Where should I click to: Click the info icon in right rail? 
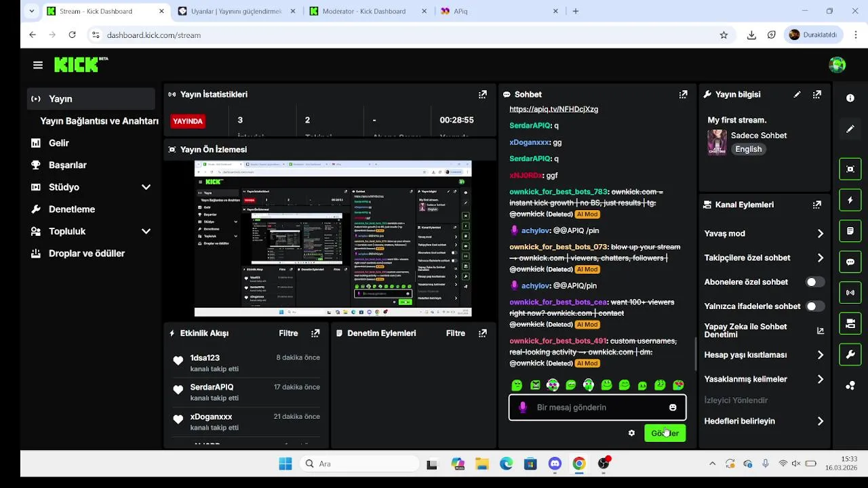point(850,98)
